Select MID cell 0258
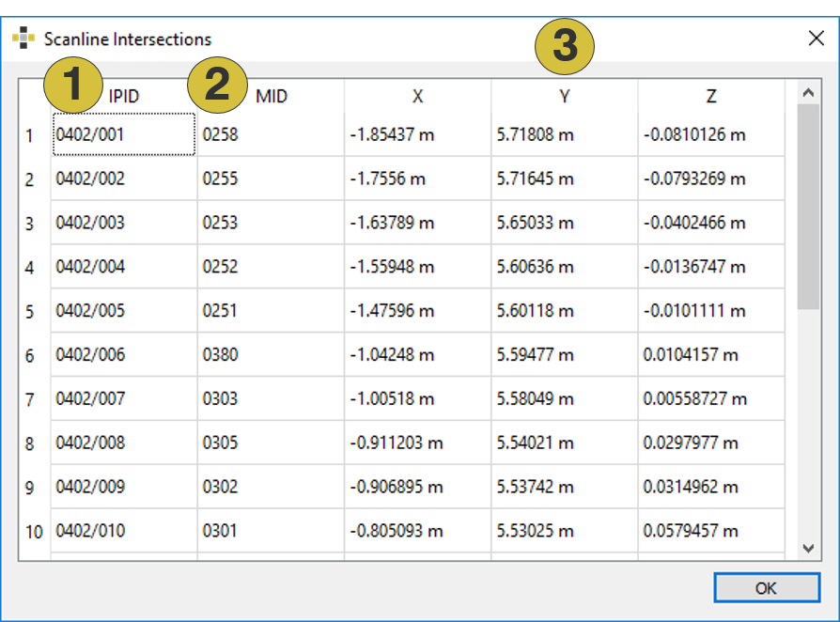 coord(271,134)
